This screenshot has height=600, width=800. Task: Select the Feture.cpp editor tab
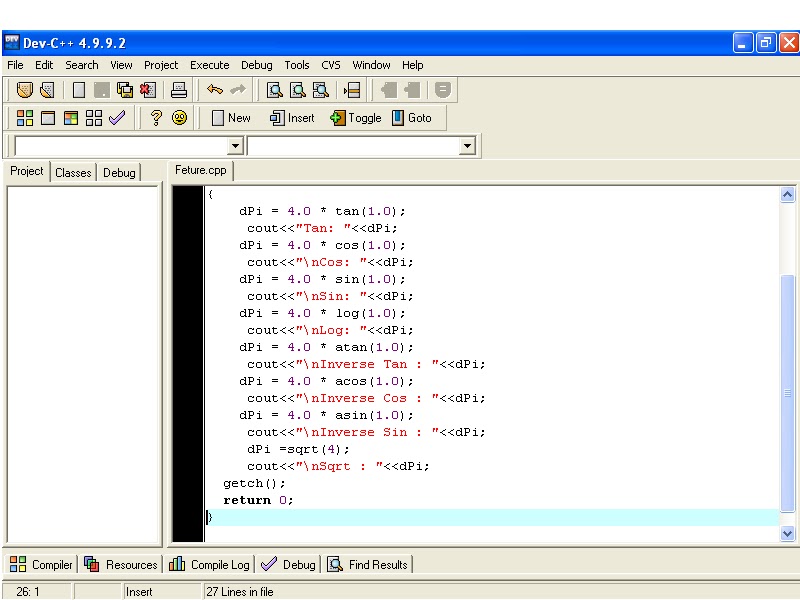201,170
